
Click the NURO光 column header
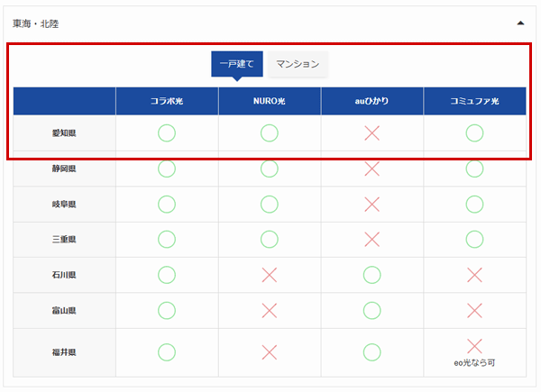(x=270, y=101)
